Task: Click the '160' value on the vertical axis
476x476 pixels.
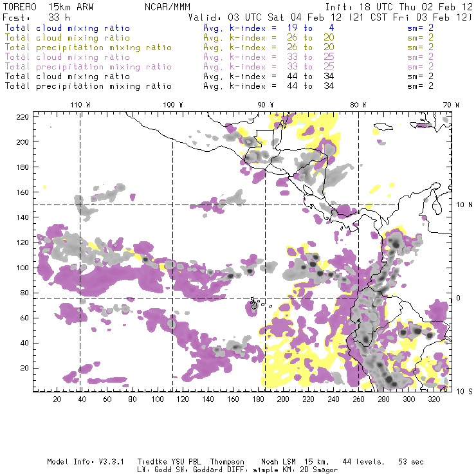Action: click(23, 192)
